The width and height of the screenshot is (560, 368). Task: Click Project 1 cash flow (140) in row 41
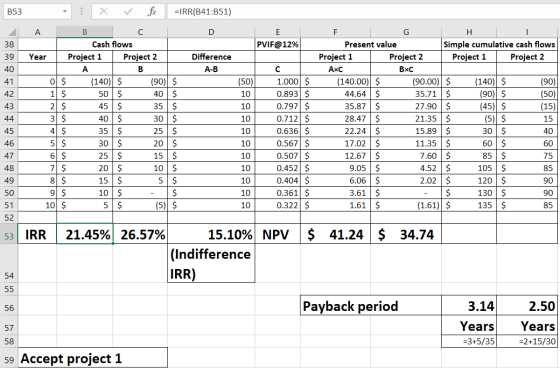coord(85,82)
